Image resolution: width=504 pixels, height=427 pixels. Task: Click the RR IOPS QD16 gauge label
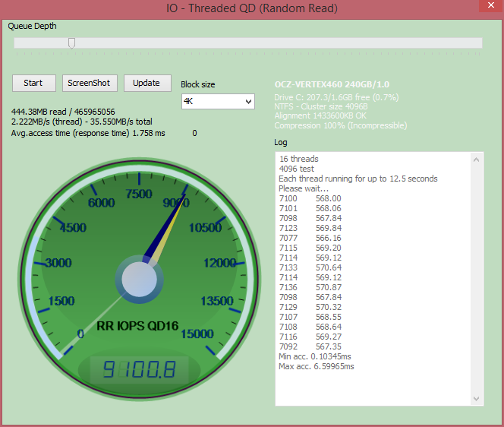point(137,326)
